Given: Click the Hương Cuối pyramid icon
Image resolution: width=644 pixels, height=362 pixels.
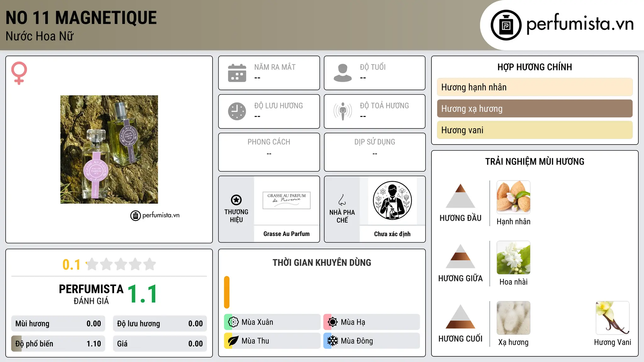Looking at the screenshot, I should pyautogui.click(x=460, y=316).
